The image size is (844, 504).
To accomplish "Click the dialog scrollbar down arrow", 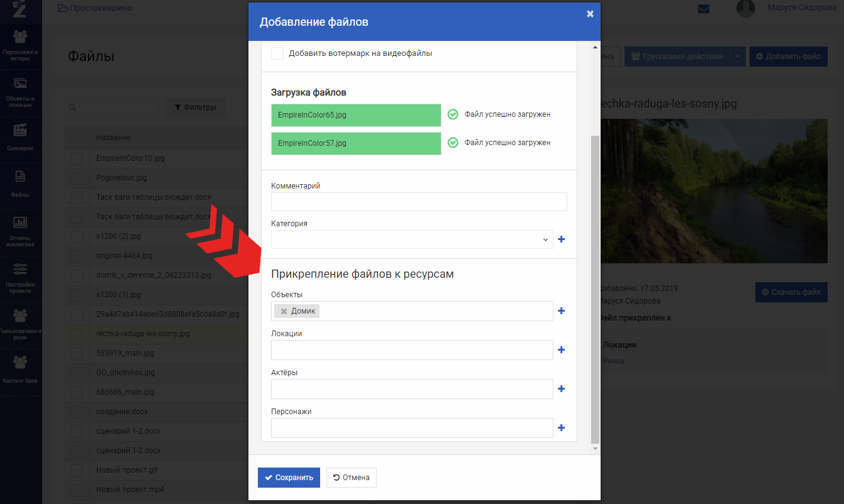I will pos(595,449).
